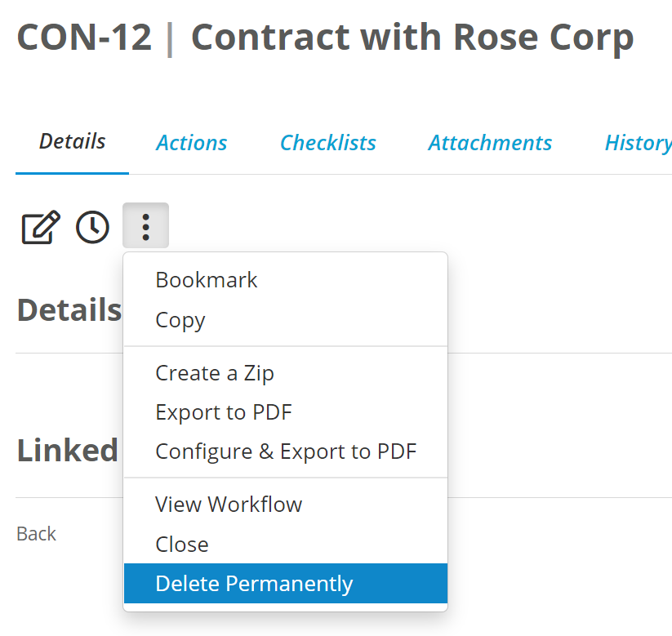Click the Details section heading
This screenshot has width=672, height=636.
coord(69,310)
